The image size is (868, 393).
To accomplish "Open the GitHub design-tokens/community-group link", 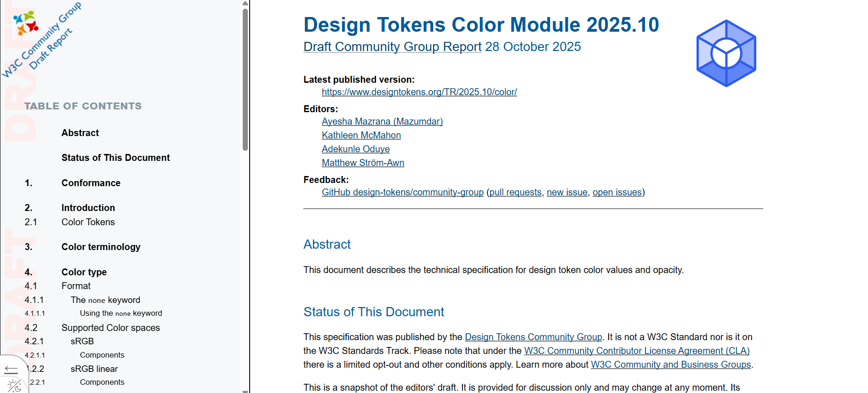I will click(x=402, y=192).
